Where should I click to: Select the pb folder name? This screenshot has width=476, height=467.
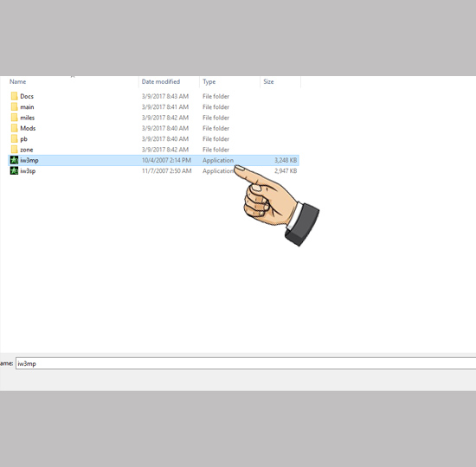point(23,139)
